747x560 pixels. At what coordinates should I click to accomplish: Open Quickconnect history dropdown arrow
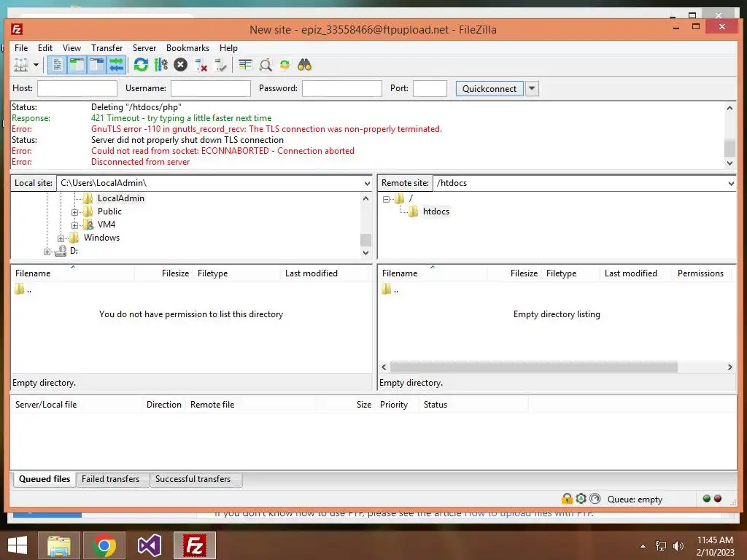532,88
